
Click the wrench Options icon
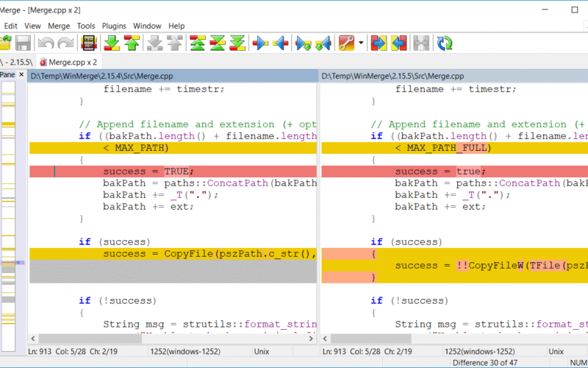pos(347,43)
